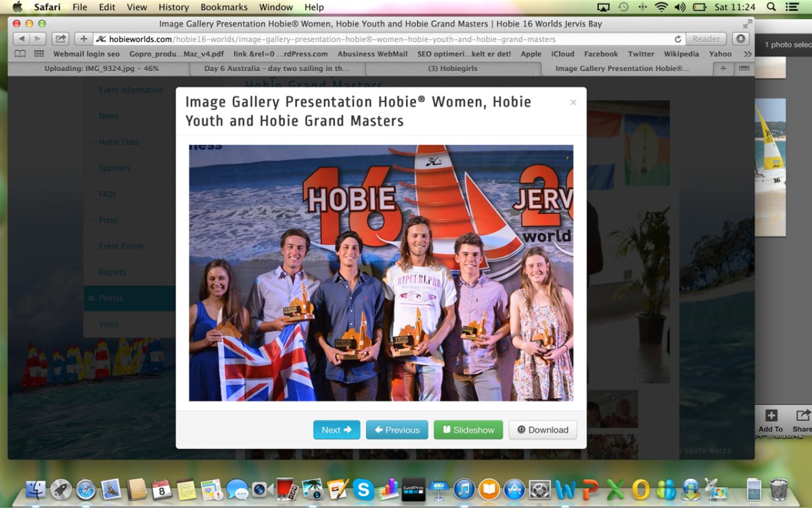This screenshot has height=508, width=812.
Task: Expand the bookmarks bar overflow chevron
Action: point(747,54)
